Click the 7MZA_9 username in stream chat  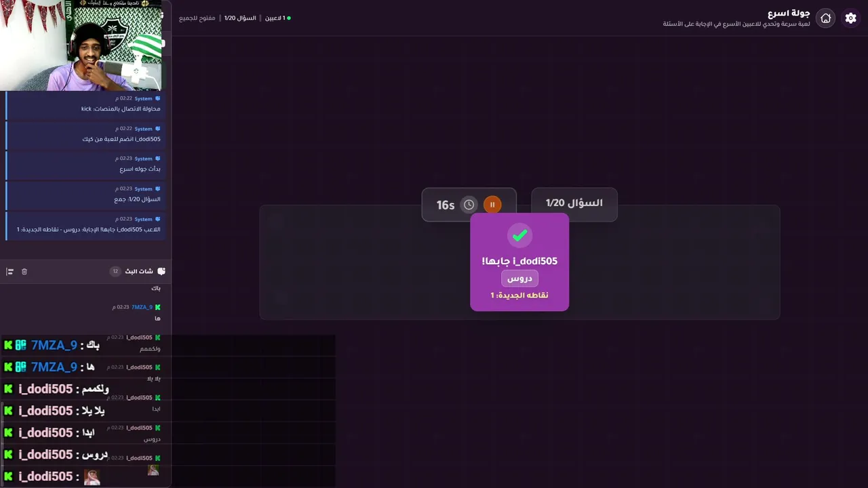142,307
